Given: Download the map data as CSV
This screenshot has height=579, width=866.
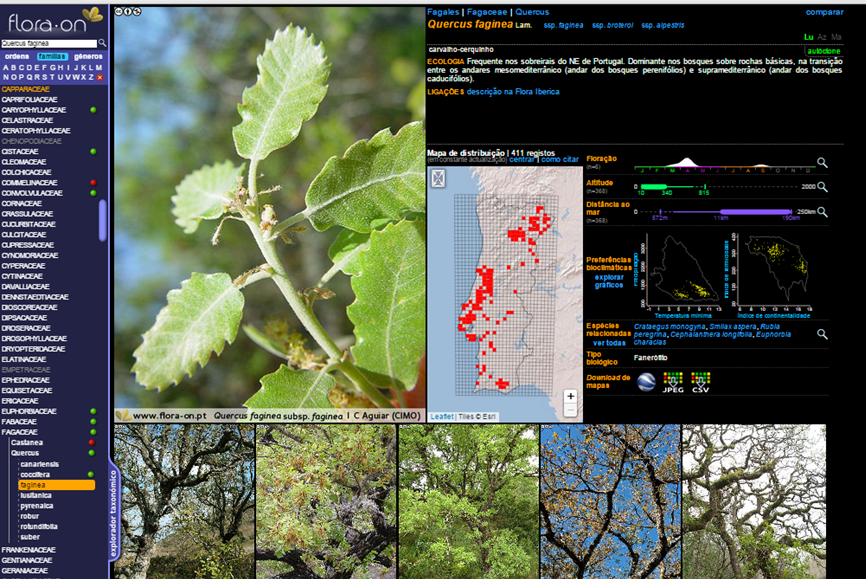Looking at the screenshot, I should 700,382.
